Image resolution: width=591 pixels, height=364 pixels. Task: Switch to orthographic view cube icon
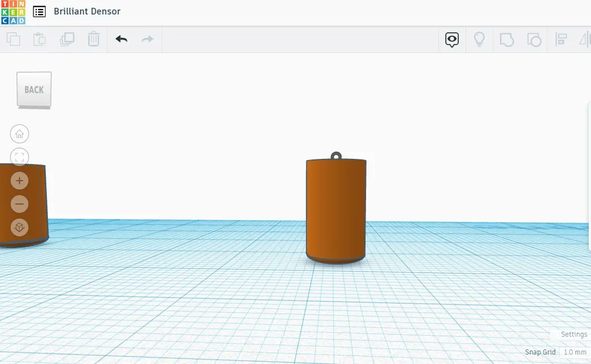point(20,227)
